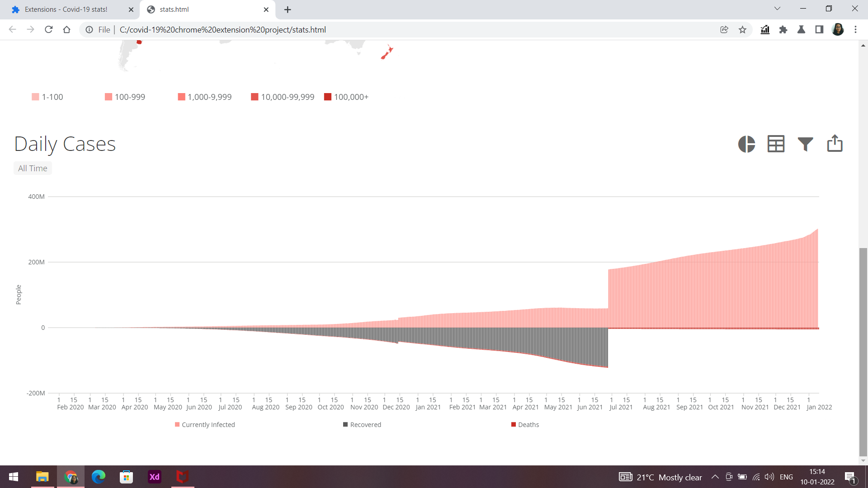Image resolution: width=868 pixels, height=488 pixels.
Task: Open the pie chart view icon
Action: [x=746, y=144]
